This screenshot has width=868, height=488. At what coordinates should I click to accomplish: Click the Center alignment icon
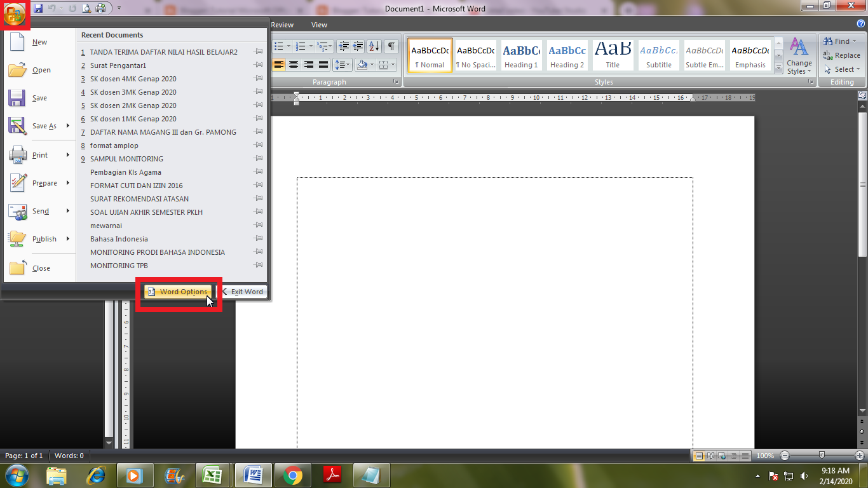[294, 65]
